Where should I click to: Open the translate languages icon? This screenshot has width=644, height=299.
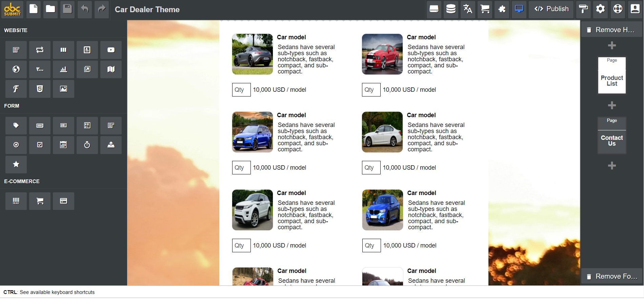coord(468,9)
